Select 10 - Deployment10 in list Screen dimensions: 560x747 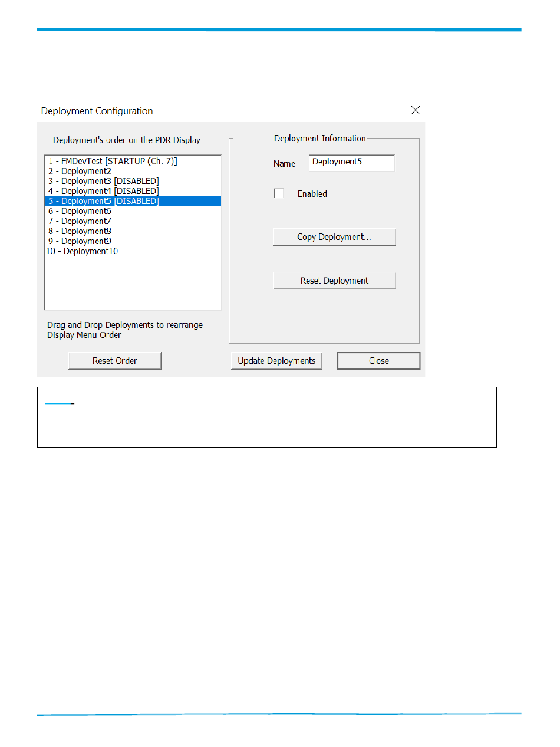[x=133, y=251]
